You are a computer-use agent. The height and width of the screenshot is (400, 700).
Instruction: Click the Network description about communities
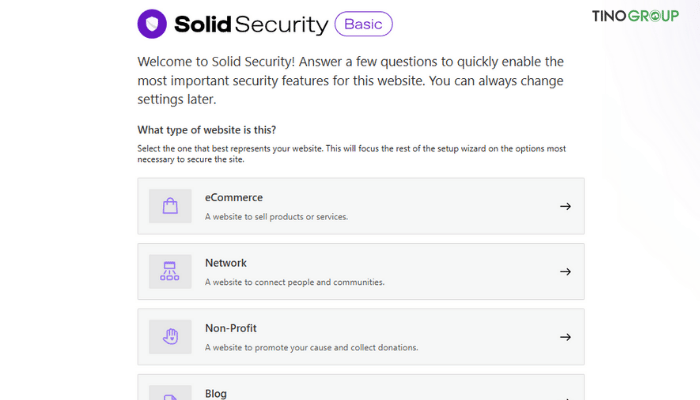(295, 282)
